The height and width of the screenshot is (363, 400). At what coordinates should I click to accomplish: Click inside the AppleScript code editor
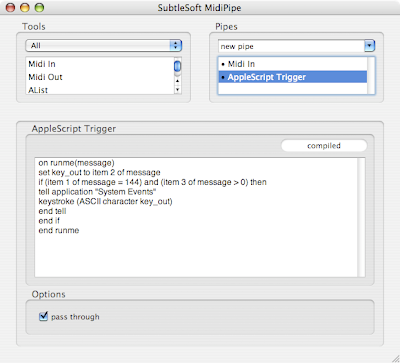[x=196, y=217]
